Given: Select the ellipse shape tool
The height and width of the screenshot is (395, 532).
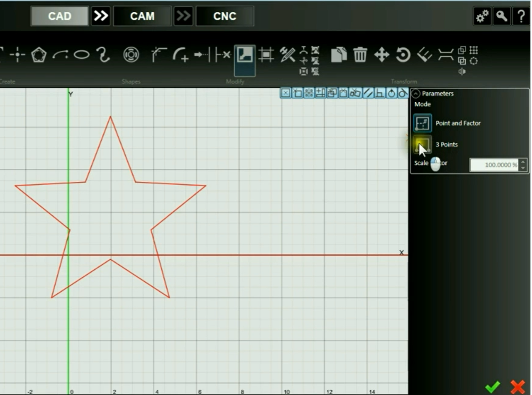Looking at the screenshot, I should (82, 54).
